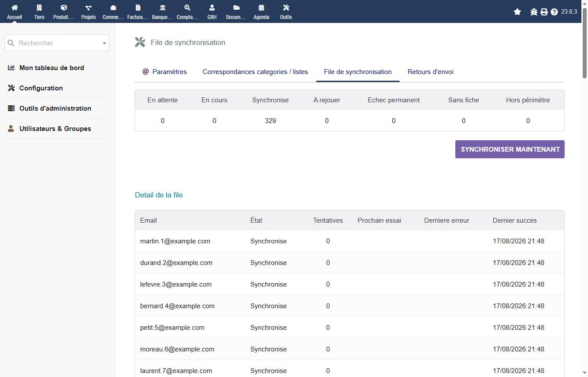This screenshot has height=377, width=588.
Task: Open the Accueil home icon
Action: coord(15,7)
